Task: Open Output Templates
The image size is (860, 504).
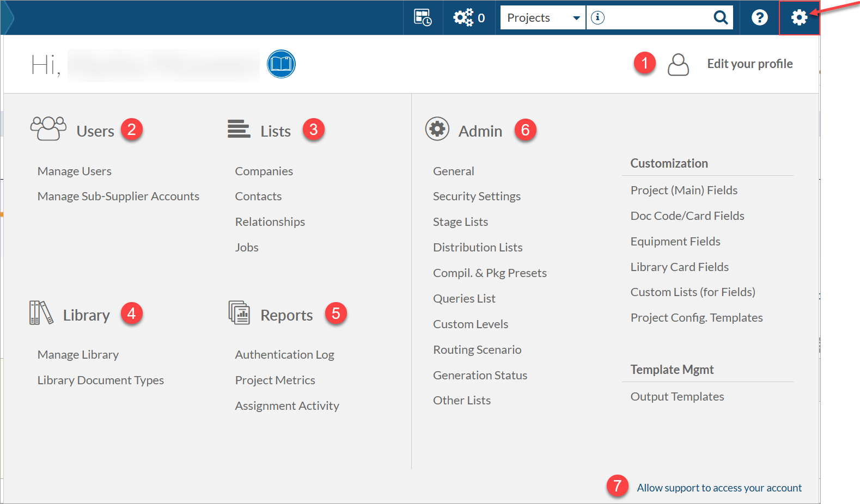Action: click(x=677, y=397)
